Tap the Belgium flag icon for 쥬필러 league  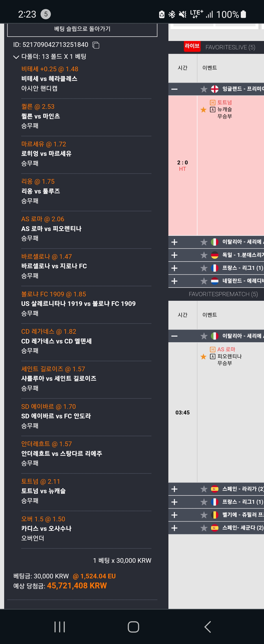tap(215, 515)
